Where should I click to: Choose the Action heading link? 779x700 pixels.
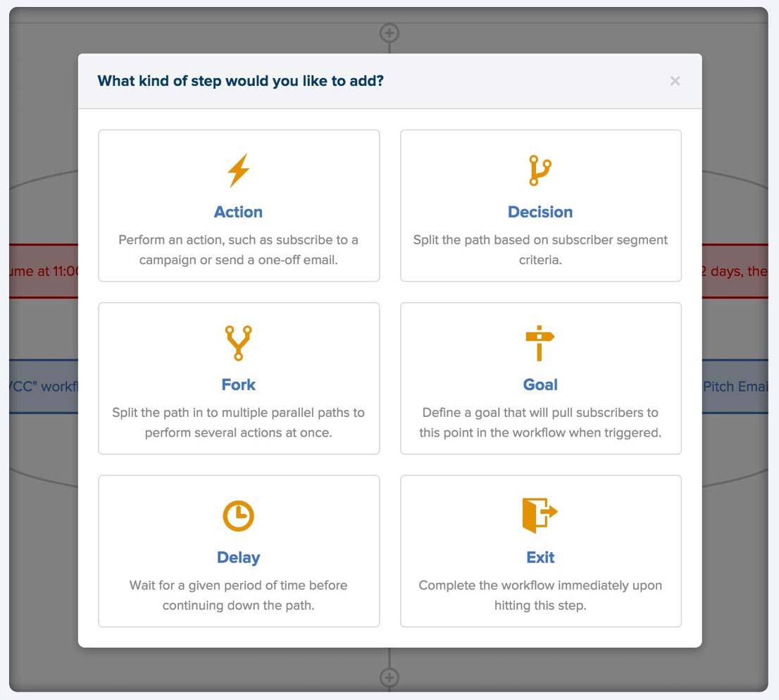tap(238, 212)
